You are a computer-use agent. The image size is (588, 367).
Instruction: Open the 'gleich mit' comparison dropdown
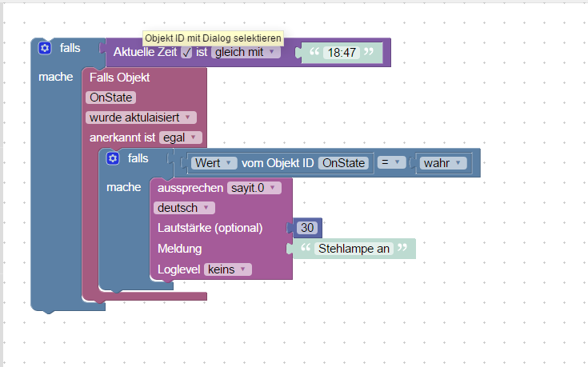point(246,52)
